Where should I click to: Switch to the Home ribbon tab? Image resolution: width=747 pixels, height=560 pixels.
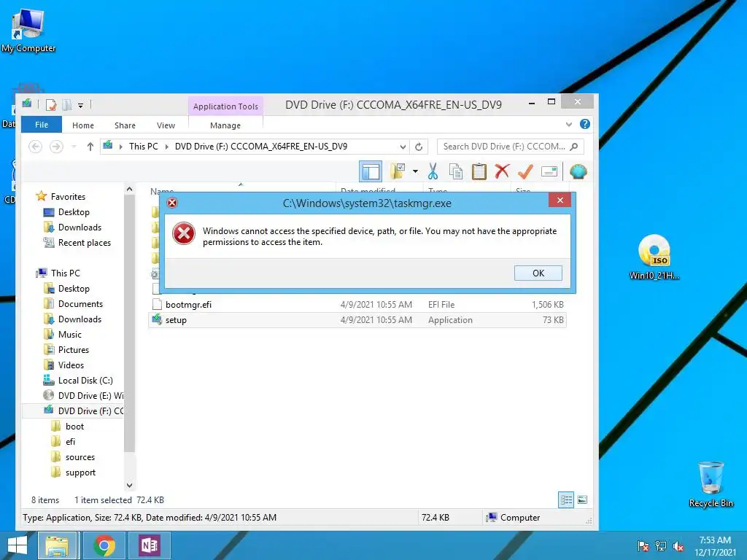coord(83,125)
